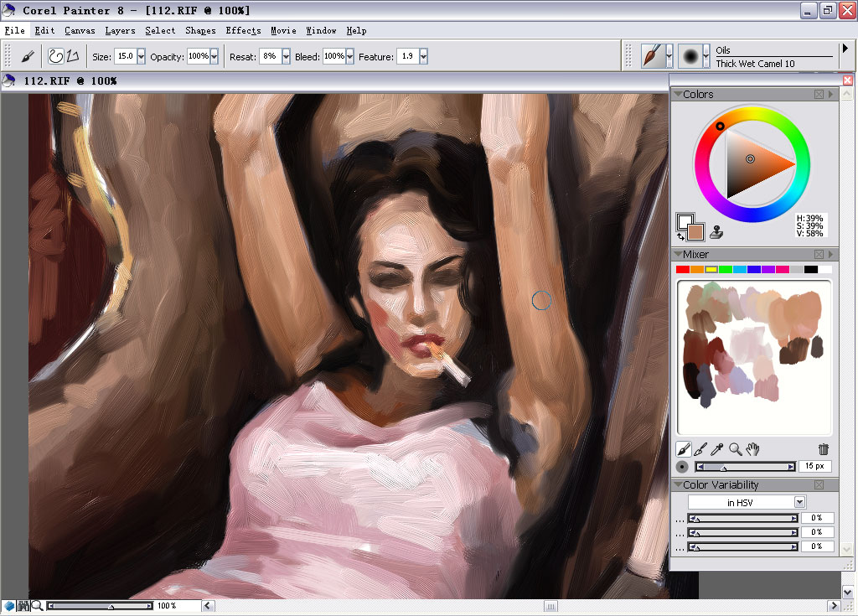Open the Canvas menu
This screenshot has width=858, height=616.
point(80,31)
